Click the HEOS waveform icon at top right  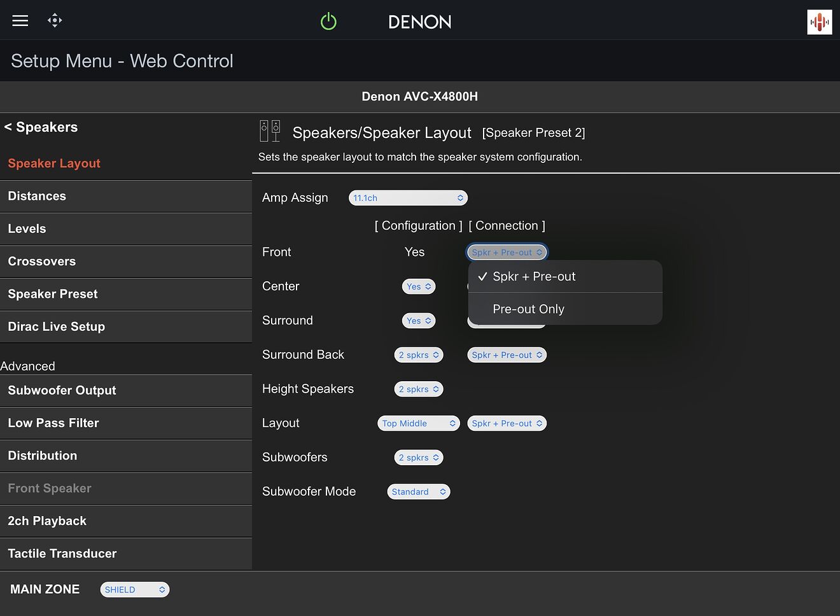pyautogui.click(x=819, y=22)
